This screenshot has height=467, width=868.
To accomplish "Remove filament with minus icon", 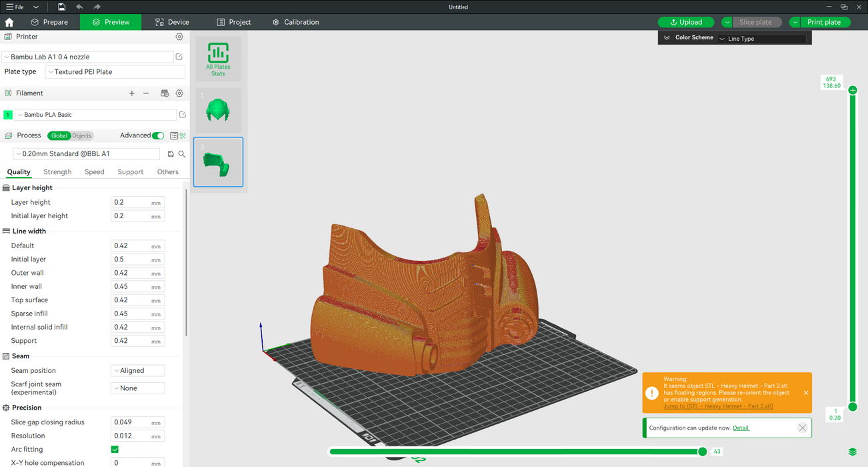I will click(x=146, y=93).
